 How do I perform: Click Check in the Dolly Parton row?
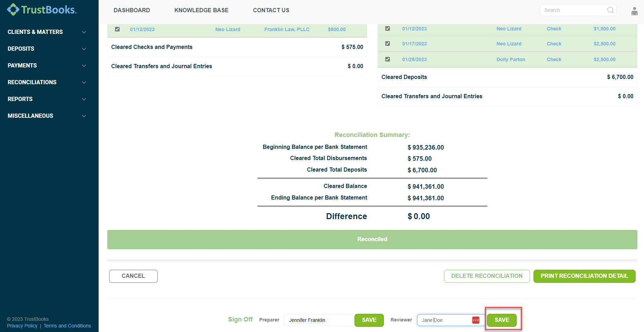click(554, 59)
